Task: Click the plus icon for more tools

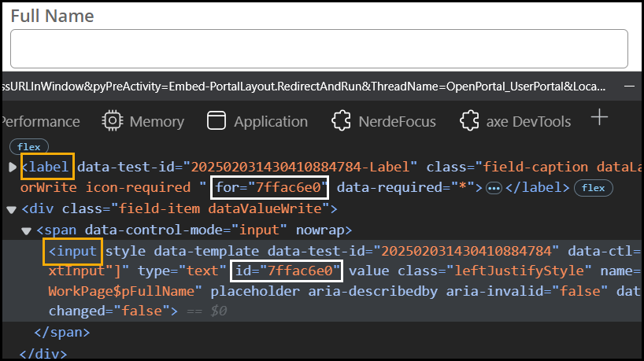Action: pos(600,118)
